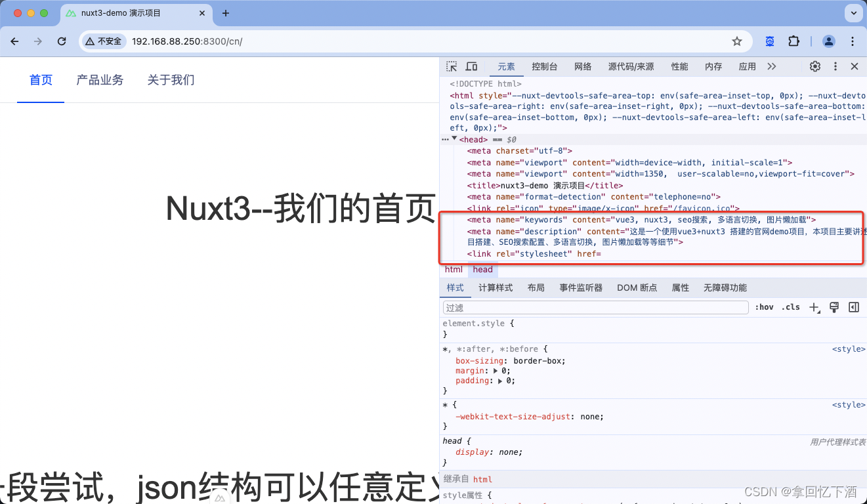Viewport: 867px width, 504px height.
Task: Switch to the 样式 subtab
Action: click(455, 288)
